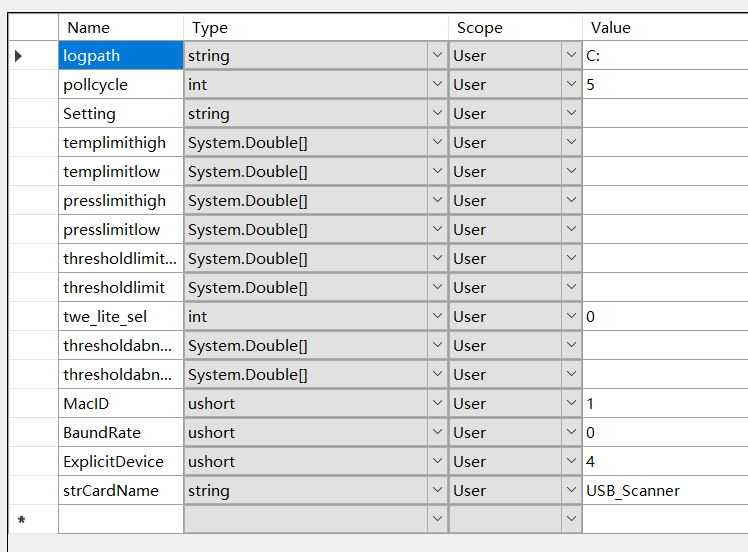Open Type dropdown in the new blank row

tap(437, 519)
